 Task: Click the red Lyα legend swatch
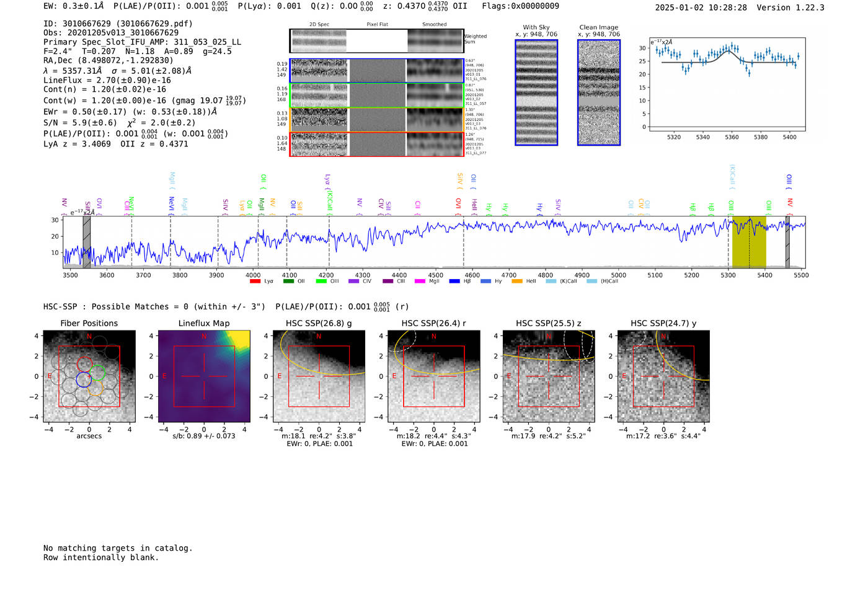click(255, 282)
